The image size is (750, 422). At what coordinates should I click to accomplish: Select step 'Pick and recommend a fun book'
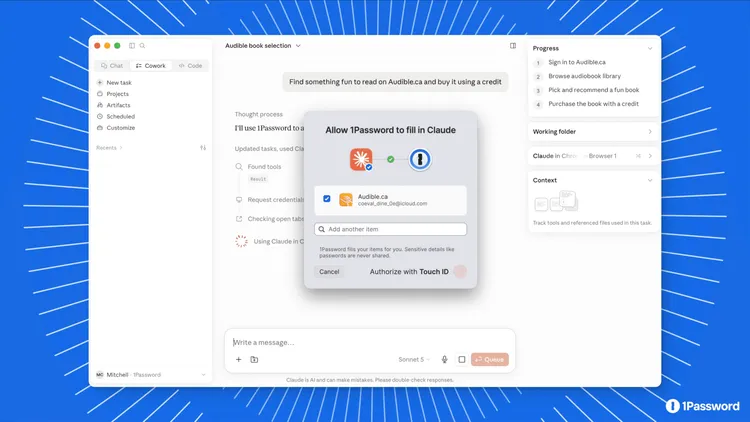(x=594, y=90)
